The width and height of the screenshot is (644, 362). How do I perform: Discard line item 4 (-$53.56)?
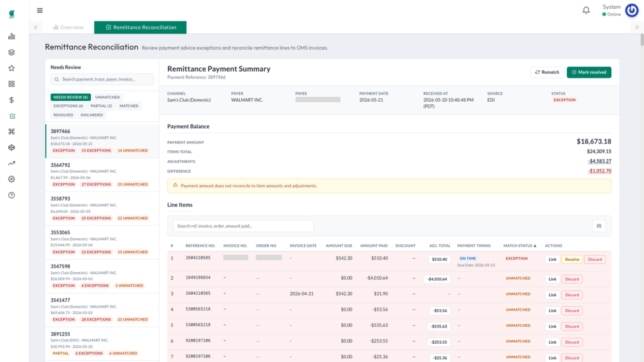tap(572, 310)
